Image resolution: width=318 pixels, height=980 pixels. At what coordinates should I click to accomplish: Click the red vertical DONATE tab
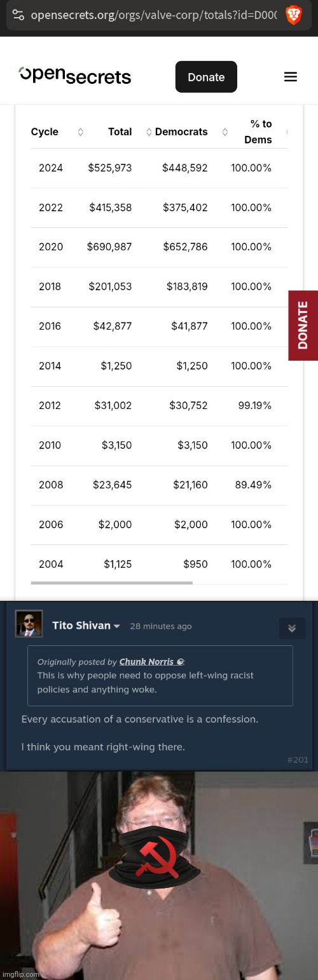click(303, 325)
